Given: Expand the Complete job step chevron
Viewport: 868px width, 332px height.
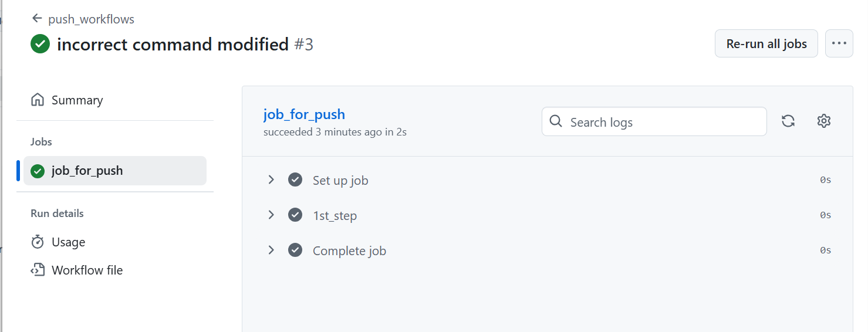Looking at the screenshot, I should click(271, 250).
